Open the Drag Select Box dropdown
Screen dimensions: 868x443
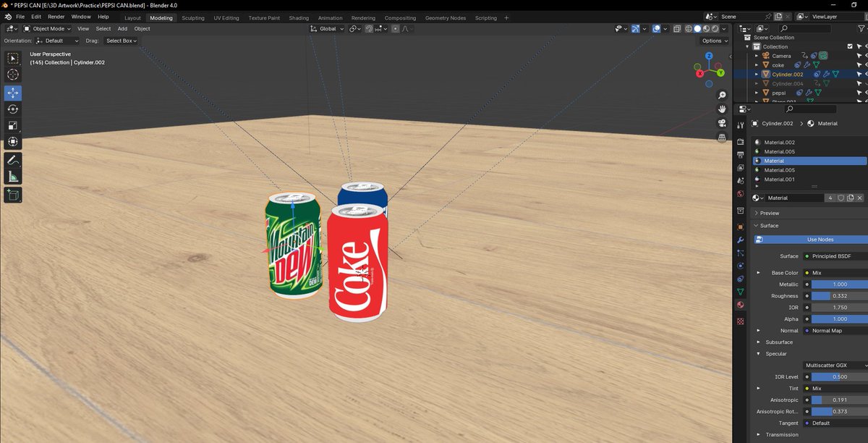[120, 41]
